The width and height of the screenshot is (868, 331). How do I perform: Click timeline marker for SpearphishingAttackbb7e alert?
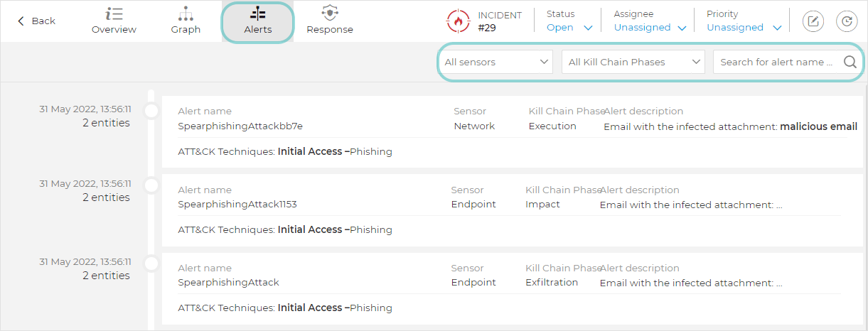click(x=151, y=111)
